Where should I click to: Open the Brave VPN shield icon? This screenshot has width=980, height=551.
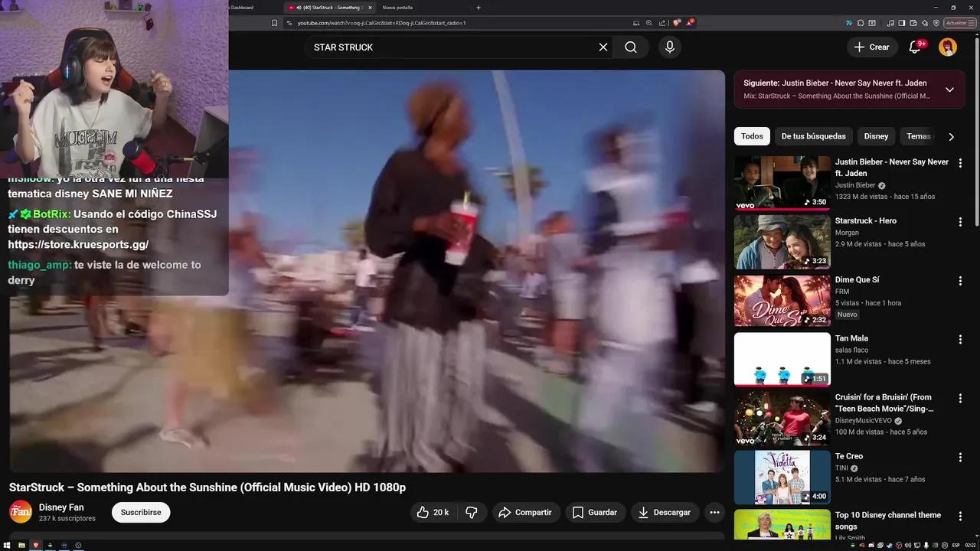(936, 23)
